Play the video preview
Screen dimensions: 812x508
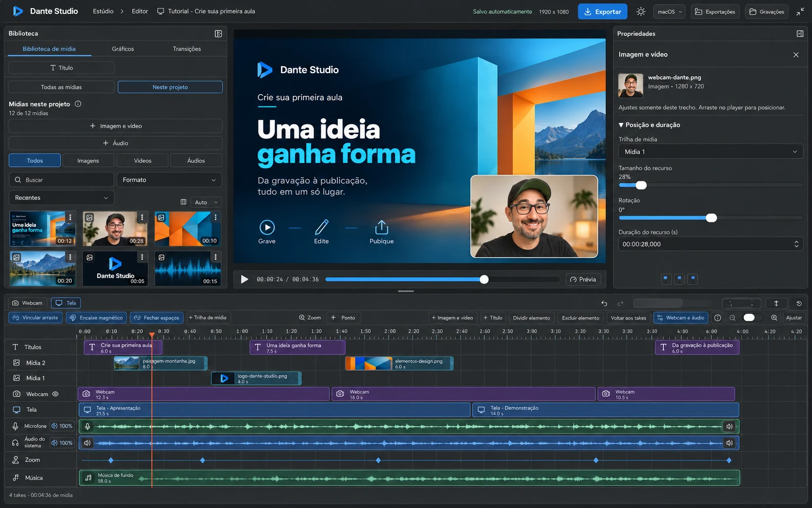tap(244, 279)
